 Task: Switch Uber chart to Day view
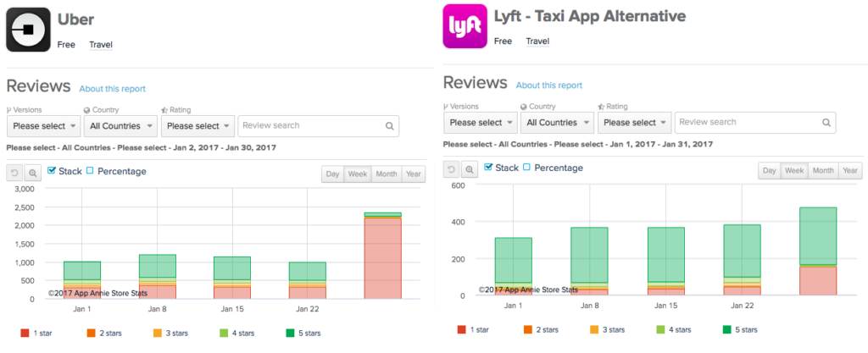click(x=332, y=174)
